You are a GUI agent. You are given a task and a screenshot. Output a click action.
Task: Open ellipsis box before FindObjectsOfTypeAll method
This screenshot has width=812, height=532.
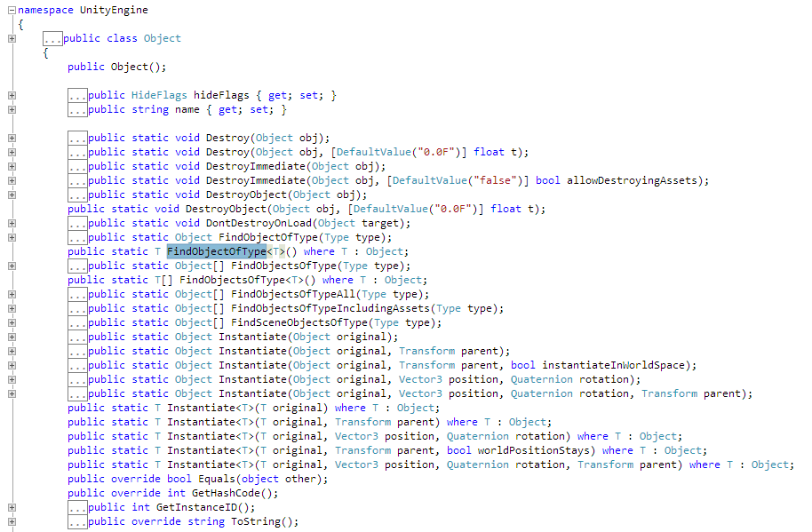pos(77,295)
